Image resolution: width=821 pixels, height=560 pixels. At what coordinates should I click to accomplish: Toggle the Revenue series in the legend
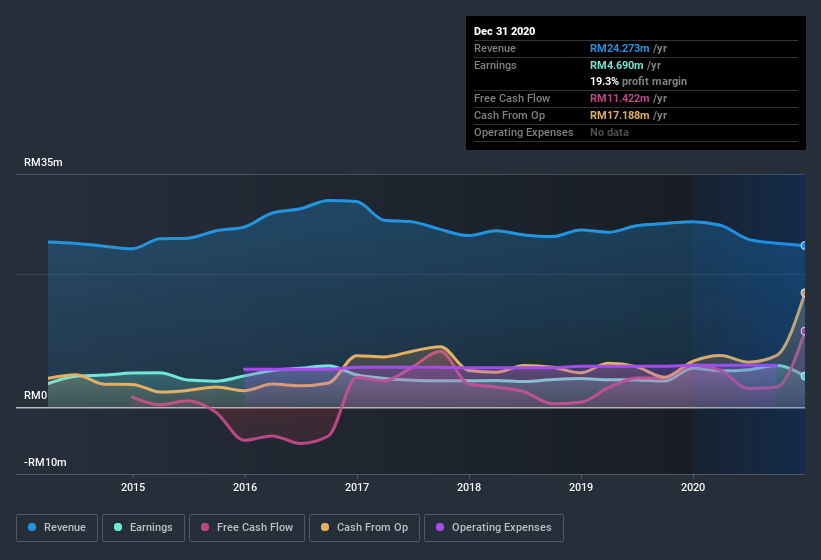tap(57, 527)
